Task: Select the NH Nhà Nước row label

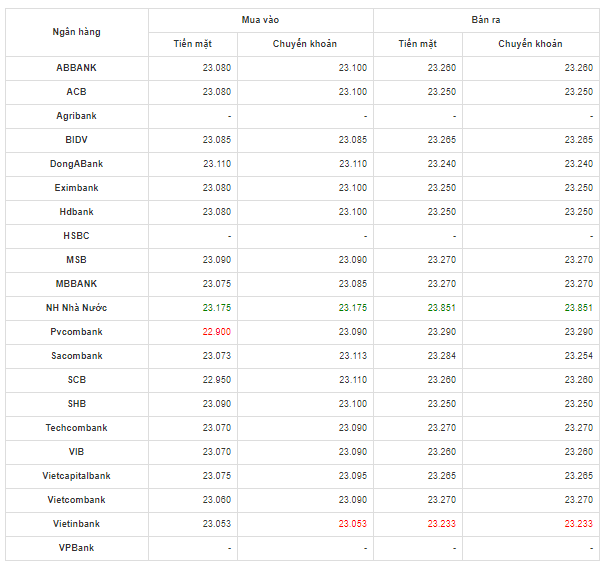Action: point(76,308)
